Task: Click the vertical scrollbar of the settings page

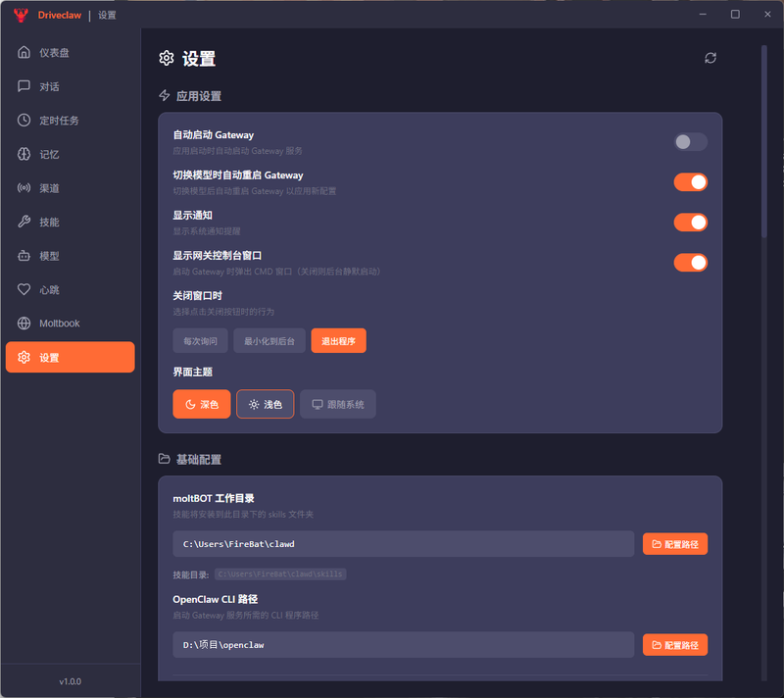Action: pyautogui.click(x=764, y=141)
